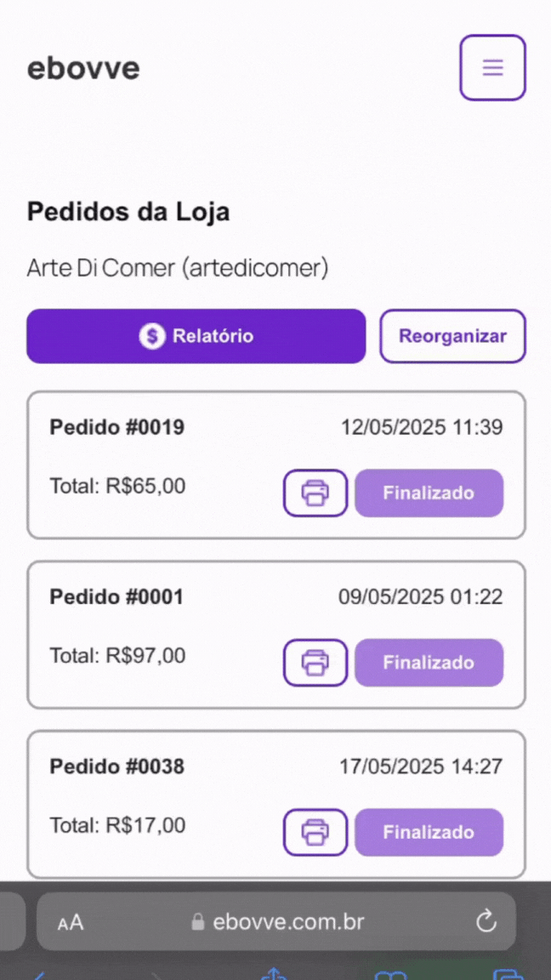Viewport: 551px width, 980px height.
Task: Open the Safari share sheet
Action: [275, 975]
